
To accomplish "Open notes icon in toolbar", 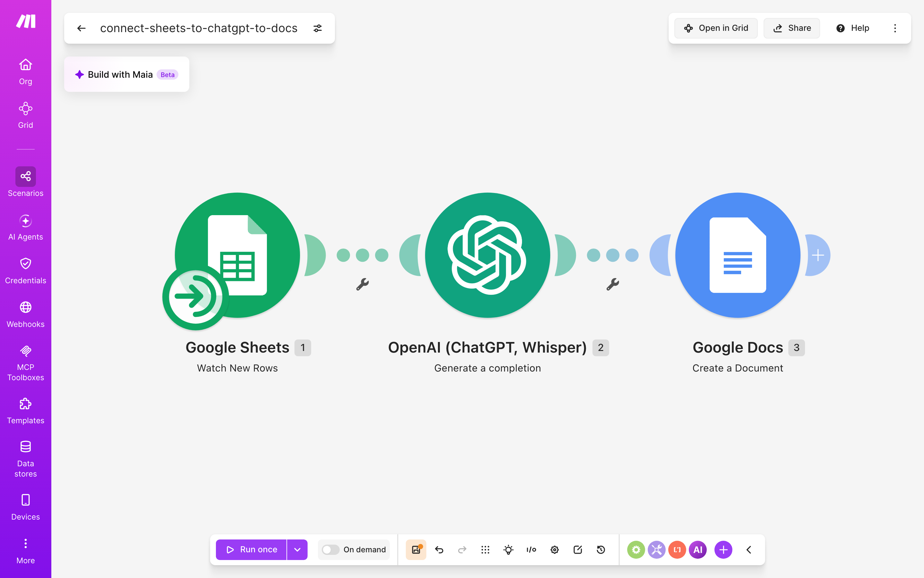I will 578,550.
